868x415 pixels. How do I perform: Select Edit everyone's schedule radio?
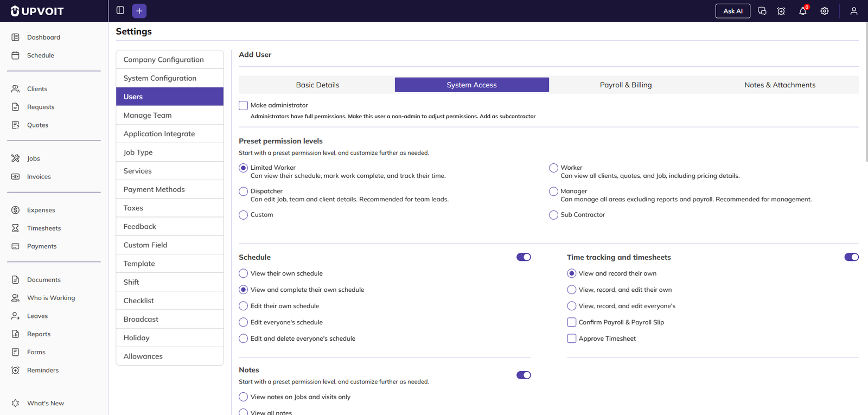click(244, 322)
